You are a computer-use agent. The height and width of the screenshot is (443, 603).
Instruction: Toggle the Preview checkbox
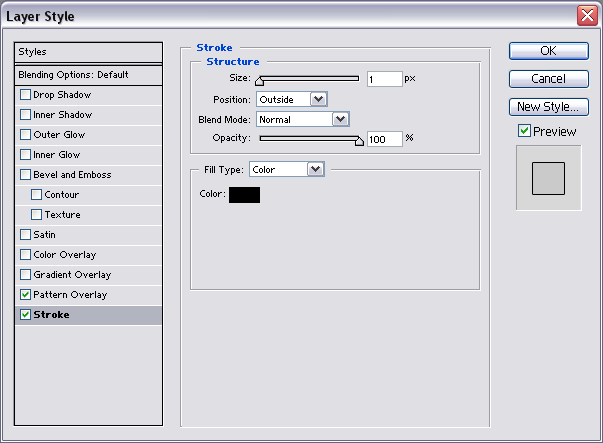point(524,131)
